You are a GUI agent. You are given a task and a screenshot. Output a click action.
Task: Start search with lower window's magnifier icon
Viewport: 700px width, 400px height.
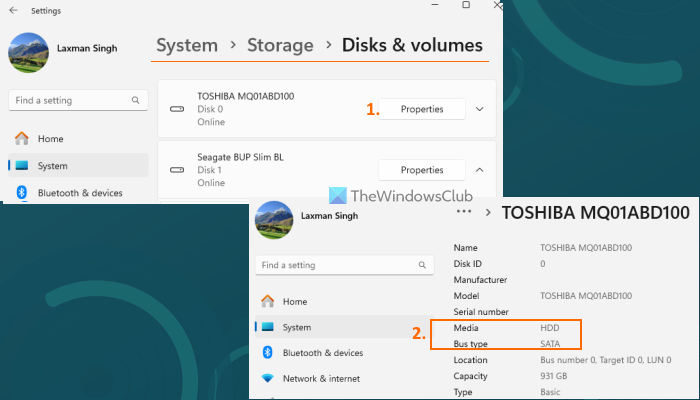422,265
